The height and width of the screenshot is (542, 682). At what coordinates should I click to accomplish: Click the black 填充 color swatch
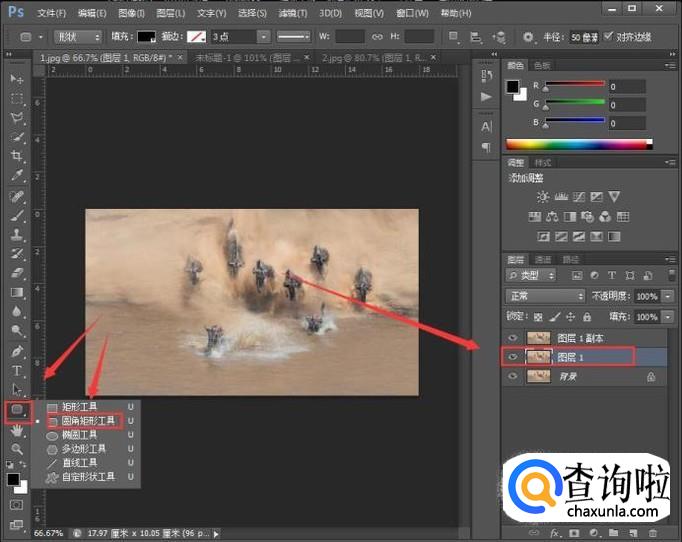pos(146,36)
